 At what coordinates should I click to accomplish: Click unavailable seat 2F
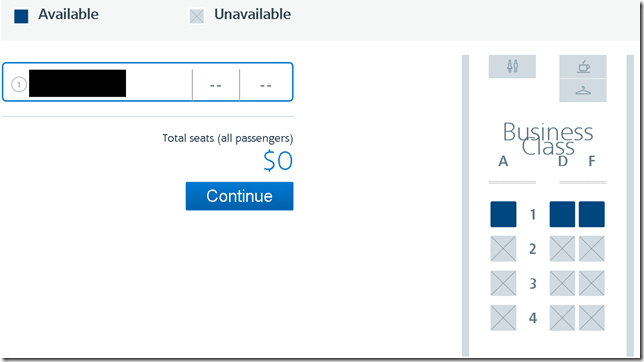tap(591, 249)
